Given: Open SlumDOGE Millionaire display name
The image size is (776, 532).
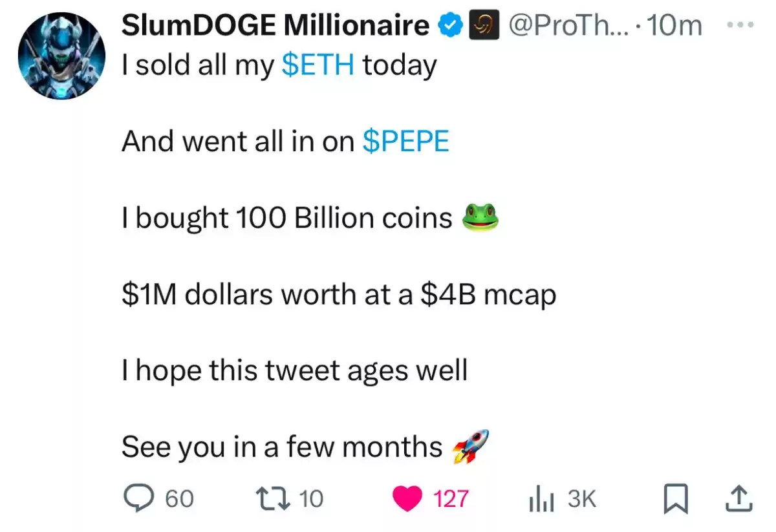Looking at the screenshot, I should [x=276, y=26].
